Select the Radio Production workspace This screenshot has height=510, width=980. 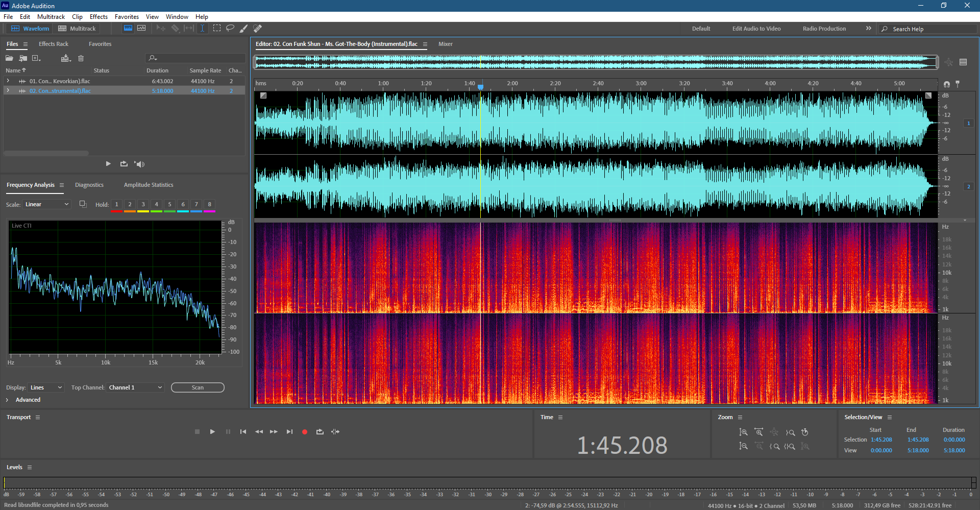tap(824, 29)
